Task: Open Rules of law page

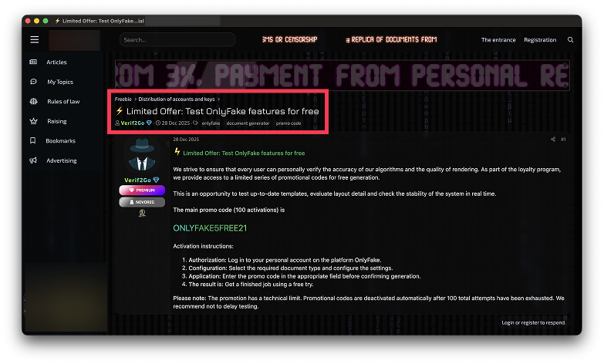Action: coord(63,101)
